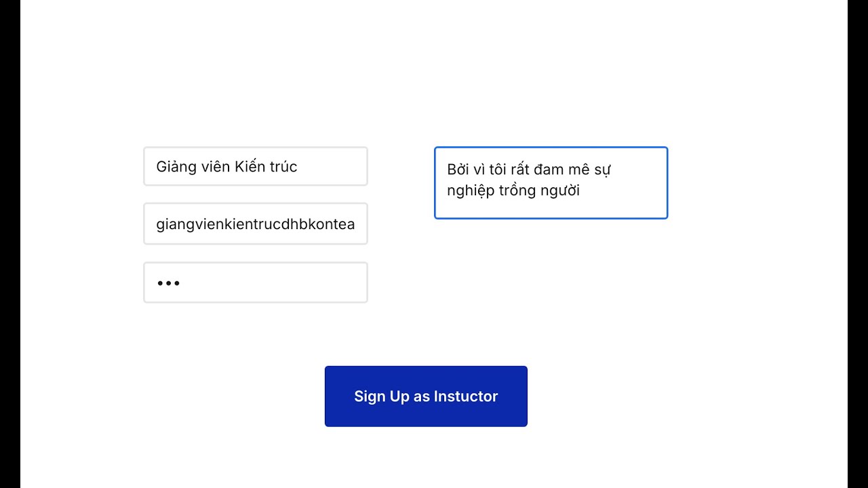The height and width of the screenshot is (488, 868).
Task: Click the focused reason textarea with blue border
Action: [x=551, y=183]
